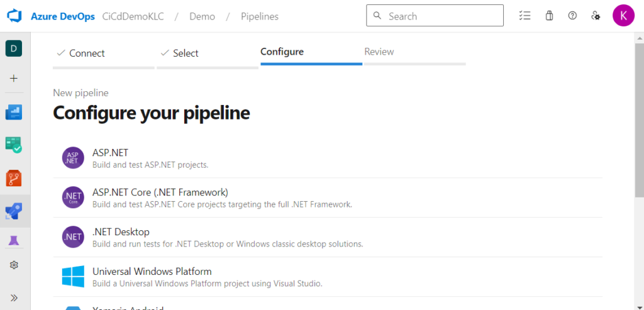Click the CiCdDemoKLC organization breadcrumb
The image size is (644, 310).
click(133, 16)
